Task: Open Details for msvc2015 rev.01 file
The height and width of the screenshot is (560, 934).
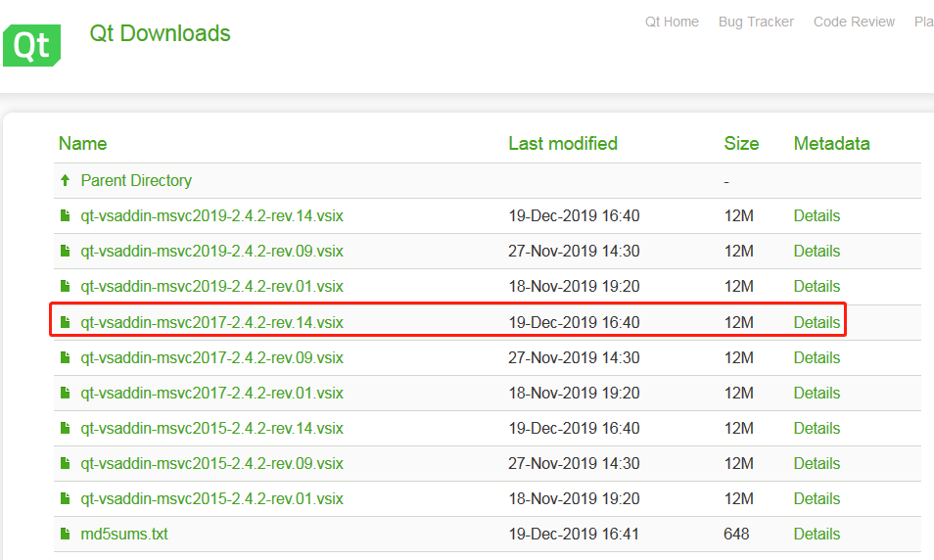Action: [817, 498]
